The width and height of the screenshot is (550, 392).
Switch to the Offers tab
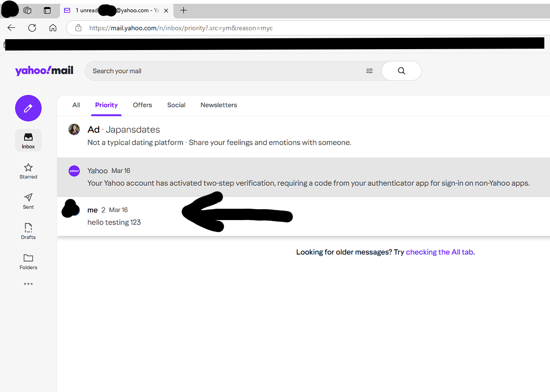coord(142,105)
